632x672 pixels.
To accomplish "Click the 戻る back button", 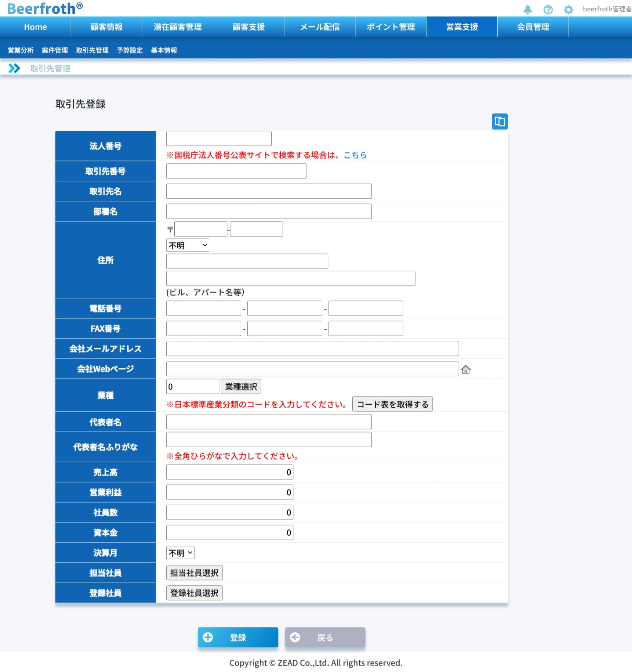I will 325,637.
